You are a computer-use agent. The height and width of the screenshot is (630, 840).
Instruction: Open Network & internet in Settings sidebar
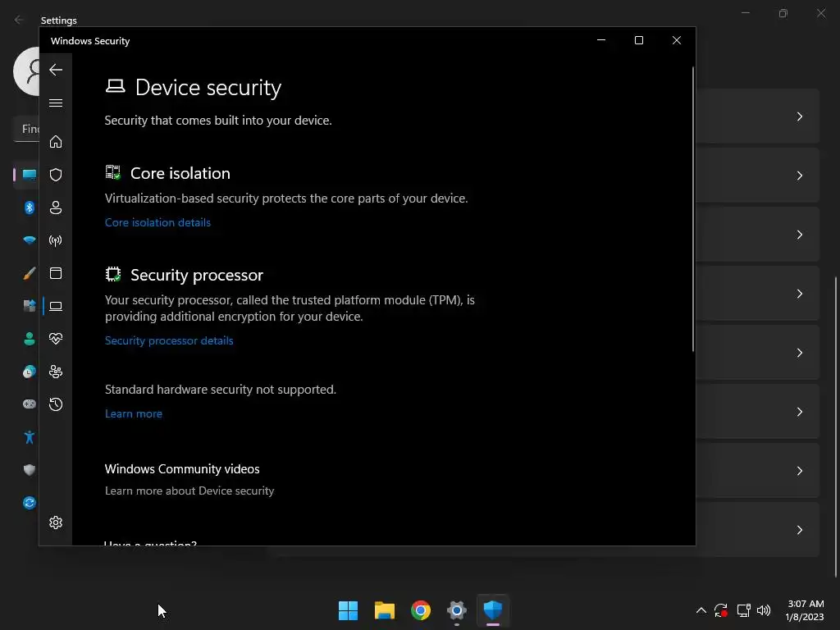click(29, 240)
